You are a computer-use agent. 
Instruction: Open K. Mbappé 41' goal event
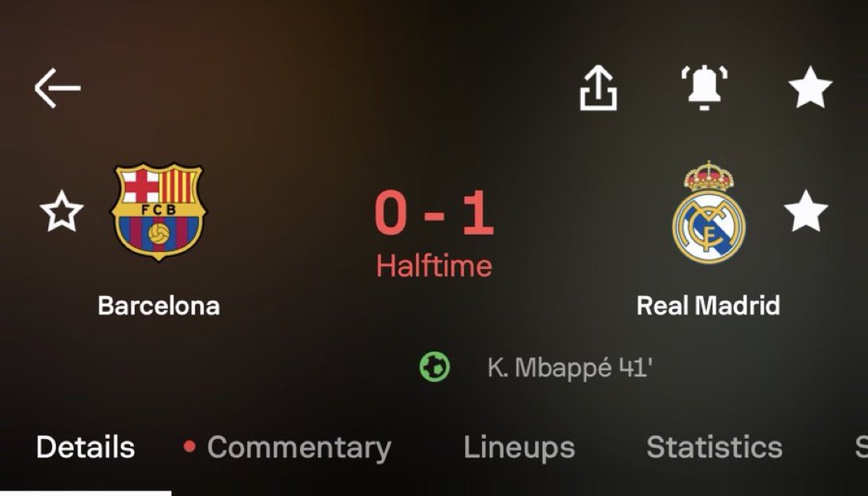[x=570, y=367]
